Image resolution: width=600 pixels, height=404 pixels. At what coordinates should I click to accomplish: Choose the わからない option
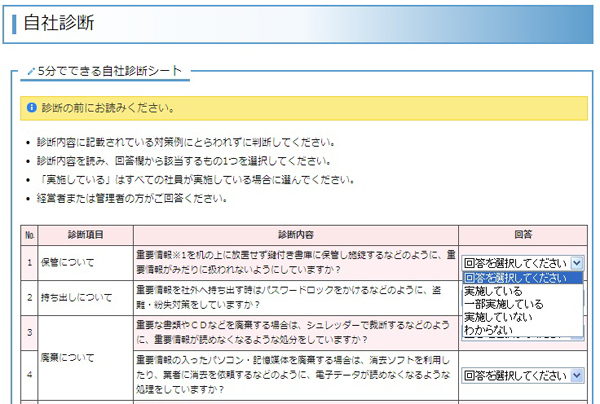[487, 330]
